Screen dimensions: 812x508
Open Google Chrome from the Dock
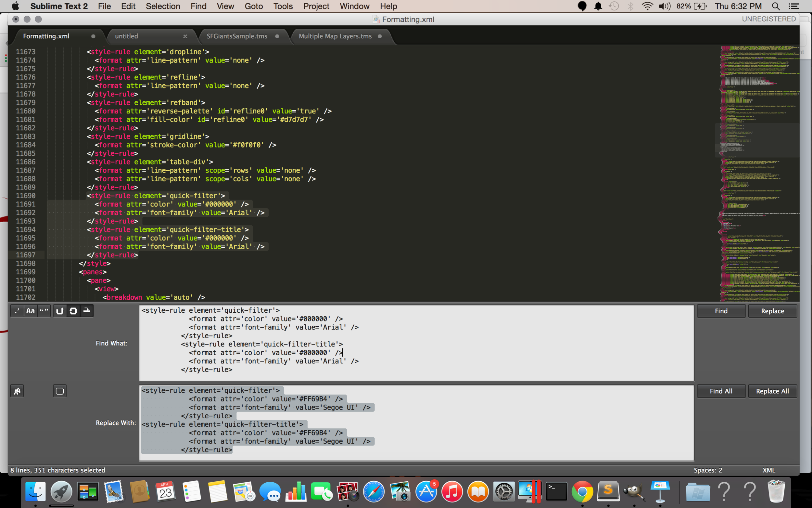click(x=582, y=491)
